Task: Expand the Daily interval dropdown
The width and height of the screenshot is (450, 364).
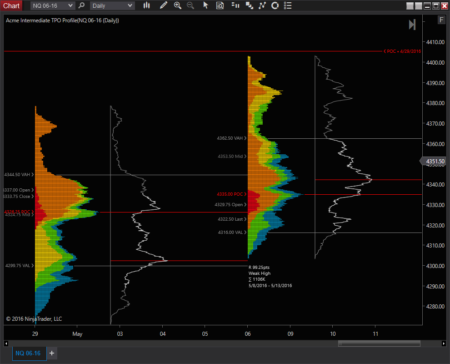Action: [112, 6]
